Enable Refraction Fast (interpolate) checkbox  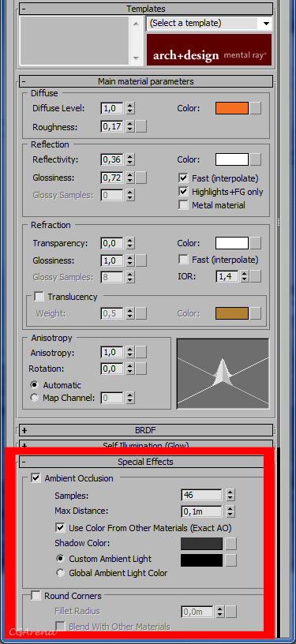click(x=183, y=260)
